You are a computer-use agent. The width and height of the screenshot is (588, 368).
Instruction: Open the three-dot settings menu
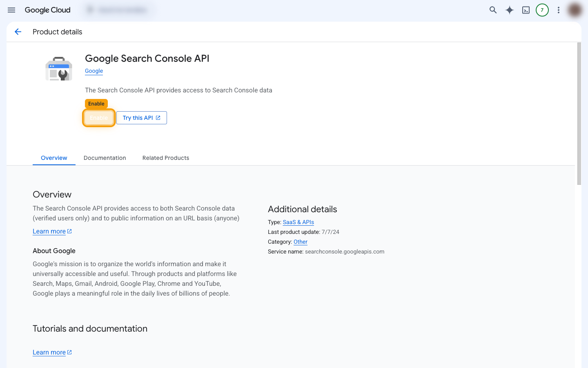pyautogui.click(x=559, y=10)
